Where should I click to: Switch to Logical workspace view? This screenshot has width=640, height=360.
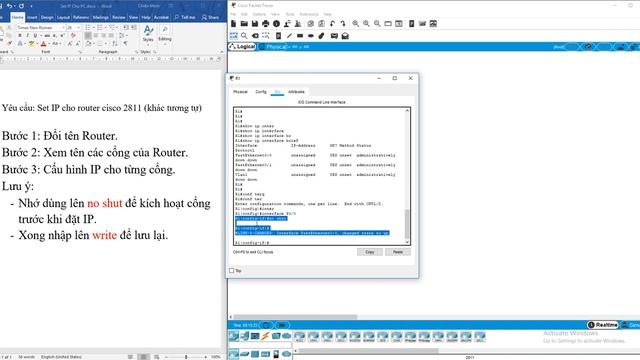[x=242, y=47]
